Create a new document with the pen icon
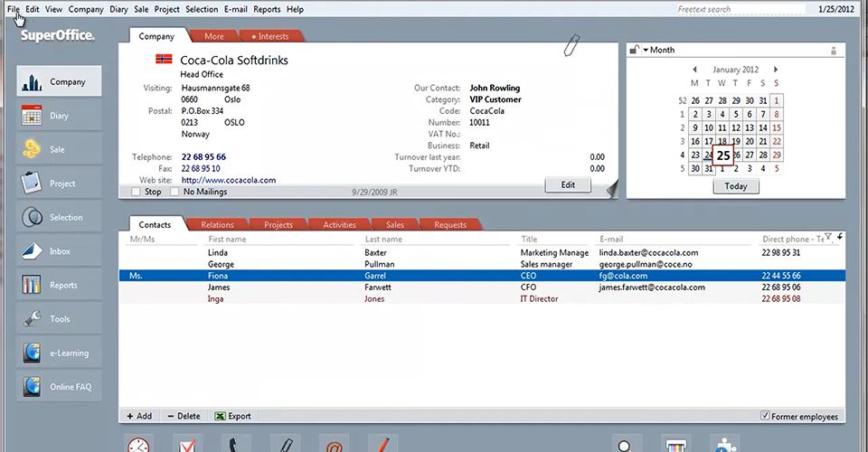This screenshot has width=868, height=452. click(285, 444)
